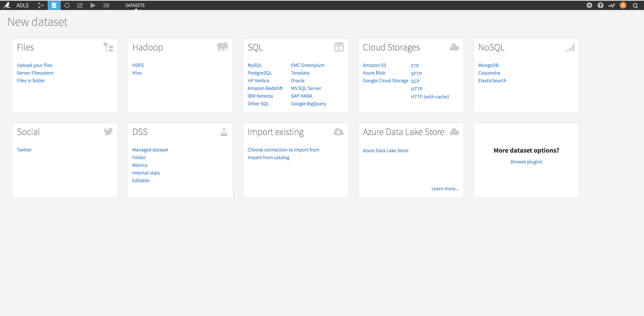Click the Hadoop elephant icon
Viewport: 644px width, 316px height.
(x=222, y=47)
